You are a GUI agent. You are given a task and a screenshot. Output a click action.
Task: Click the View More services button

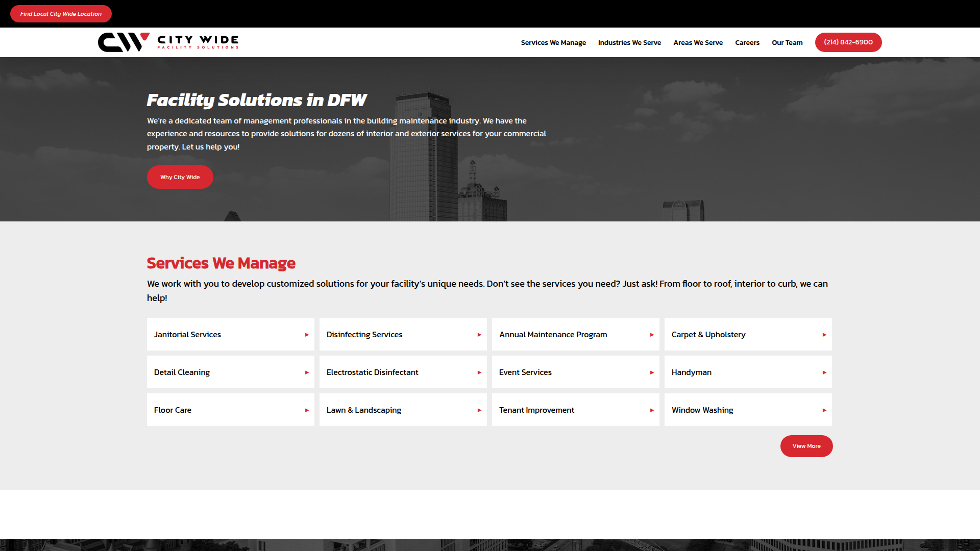point(806,446)
